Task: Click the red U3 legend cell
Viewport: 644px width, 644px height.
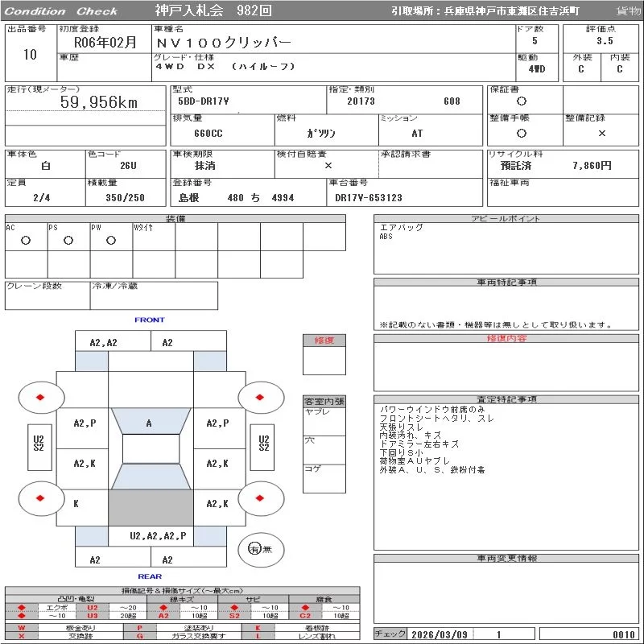Action: (93, 616)
